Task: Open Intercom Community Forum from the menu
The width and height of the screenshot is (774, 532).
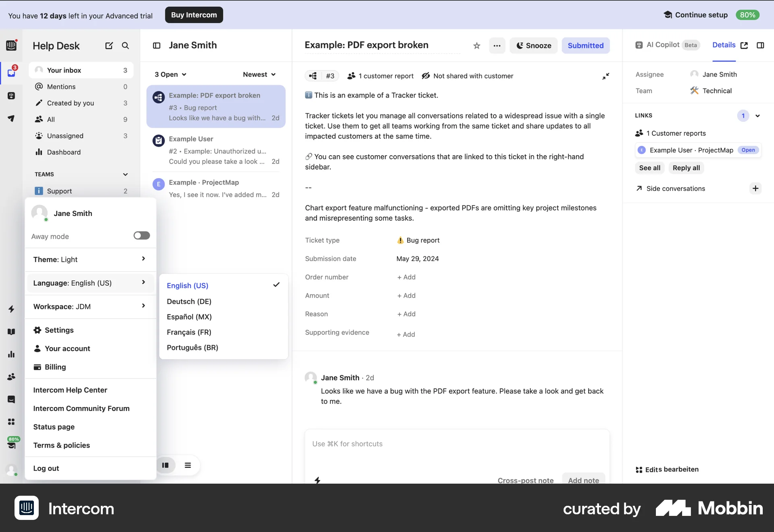Action: (x=81, y=408)
